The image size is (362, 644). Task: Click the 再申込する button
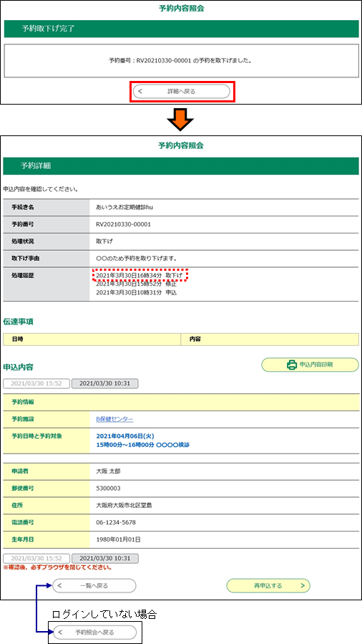click(268, 586)
